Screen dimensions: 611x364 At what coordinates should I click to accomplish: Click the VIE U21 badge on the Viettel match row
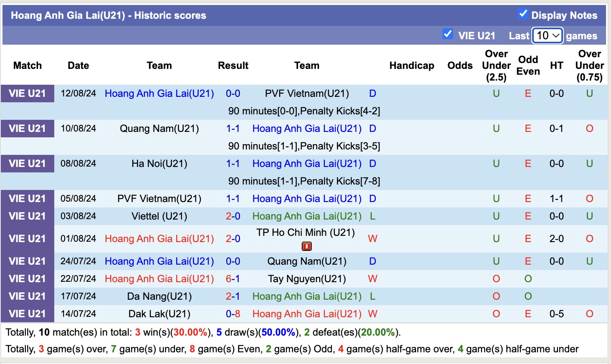[x=28, y=216]
